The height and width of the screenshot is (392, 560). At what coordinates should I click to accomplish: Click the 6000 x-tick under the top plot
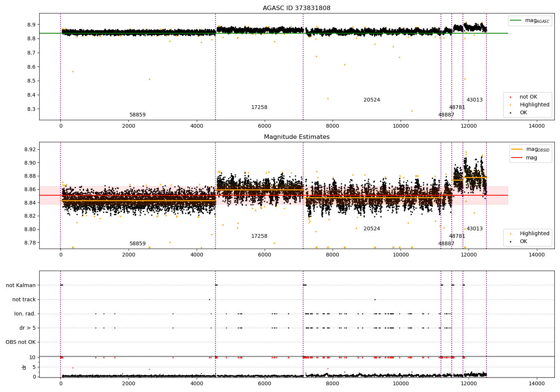pyautogui.click(x=265, y=126)
